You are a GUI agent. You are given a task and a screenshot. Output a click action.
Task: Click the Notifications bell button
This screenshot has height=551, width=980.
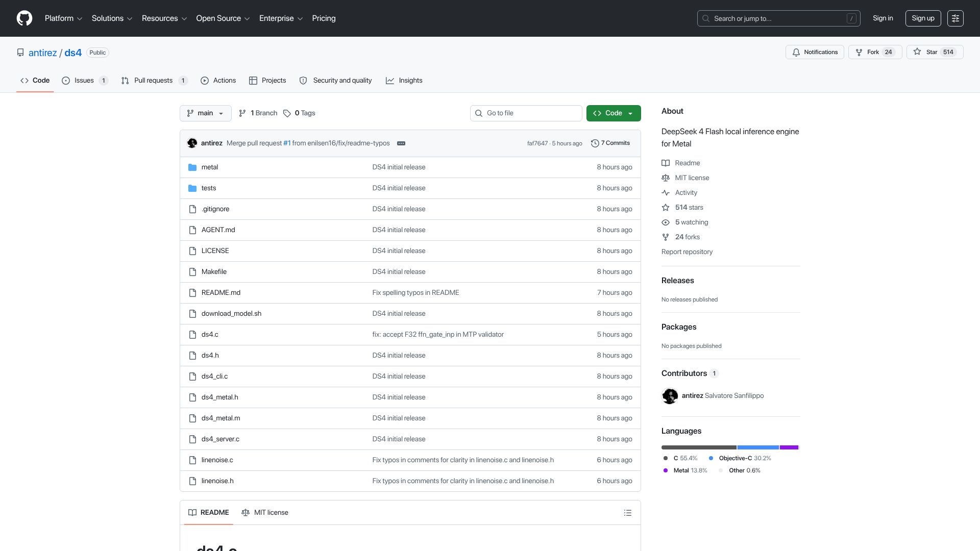815,52
